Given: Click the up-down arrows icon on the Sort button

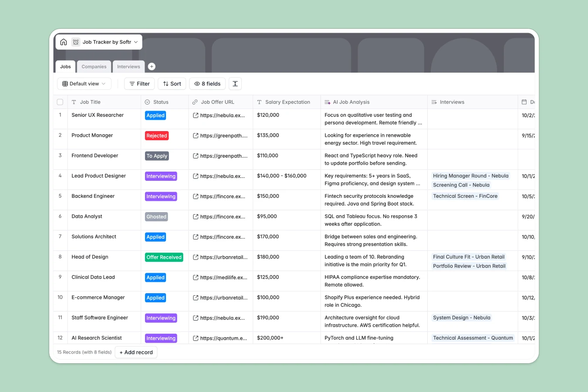Looking at the screenshot, I should pyautogui.click(x=164, y=84).
